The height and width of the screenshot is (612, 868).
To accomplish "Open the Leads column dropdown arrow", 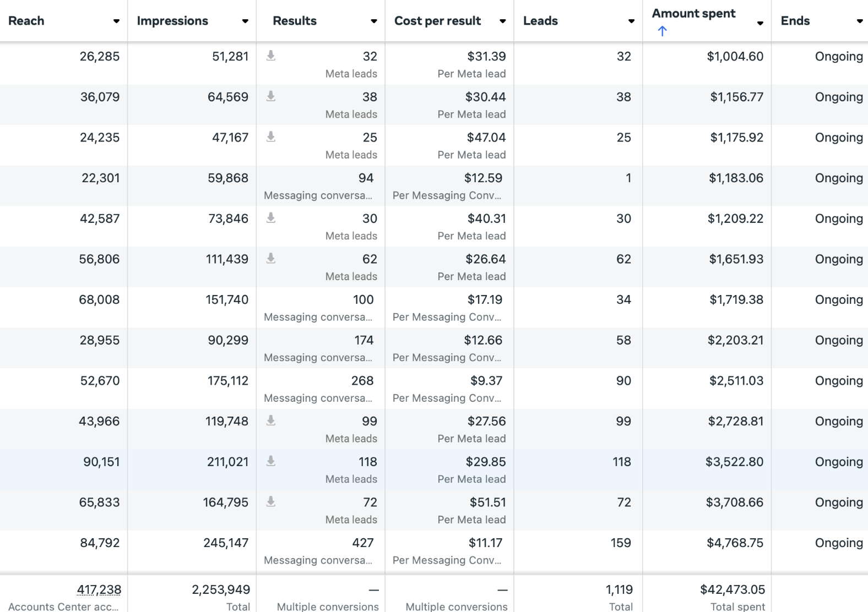I will 632,21.
